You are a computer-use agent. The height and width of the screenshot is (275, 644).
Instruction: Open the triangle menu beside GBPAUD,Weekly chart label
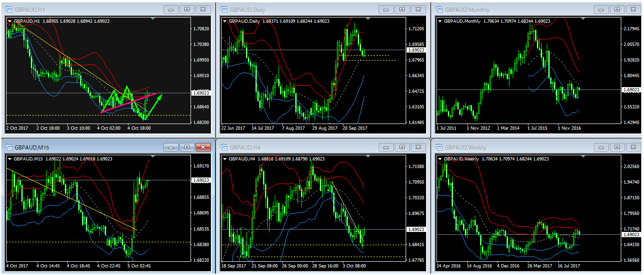point(440,159)
